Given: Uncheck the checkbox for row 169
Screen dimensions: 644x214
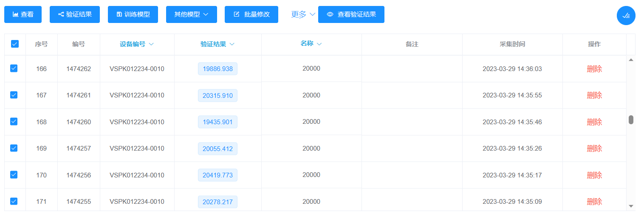Looking at the screenshot, I should [x=14, y=148].
